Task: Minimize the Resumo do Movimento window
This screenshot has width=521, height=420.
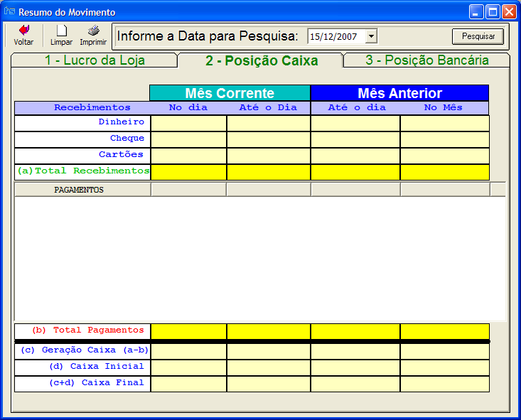Action: (x=476, y=12)
